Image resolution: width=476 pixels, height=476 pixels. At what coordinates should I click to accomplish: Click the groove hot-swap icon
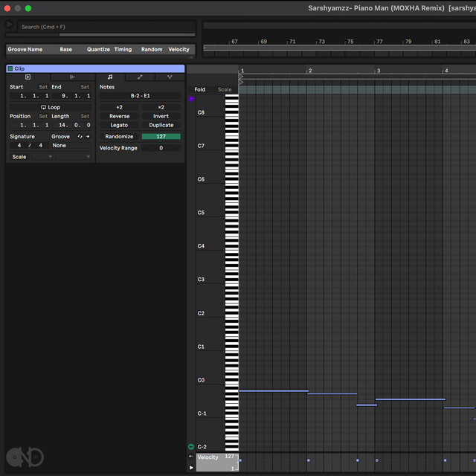click(80, 137)
